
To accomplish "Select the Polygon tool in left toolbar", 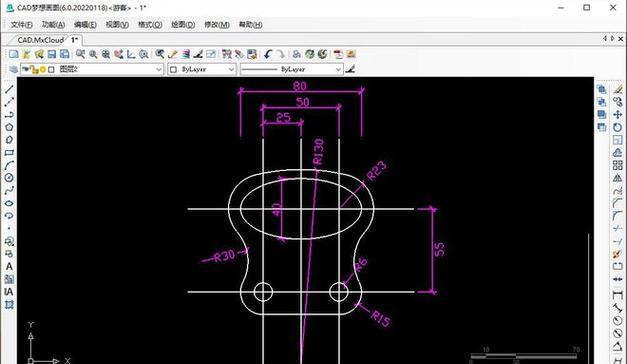I will tap(9, 127).
